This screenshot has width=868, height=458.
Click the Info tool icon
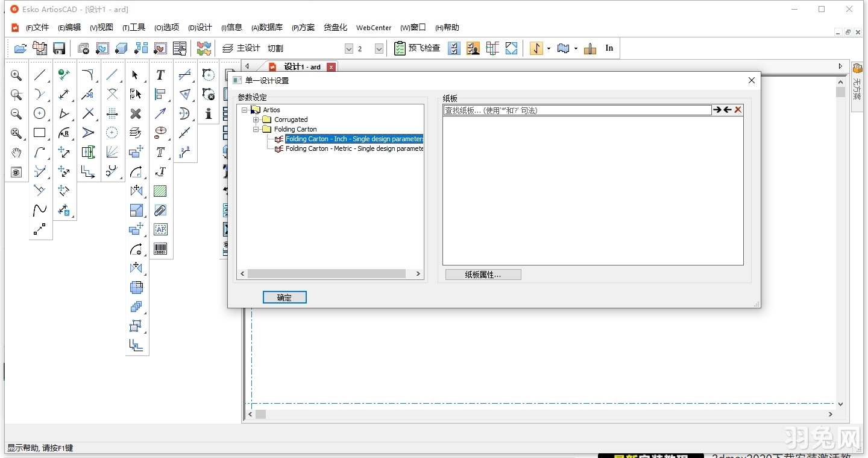point(208,114)
